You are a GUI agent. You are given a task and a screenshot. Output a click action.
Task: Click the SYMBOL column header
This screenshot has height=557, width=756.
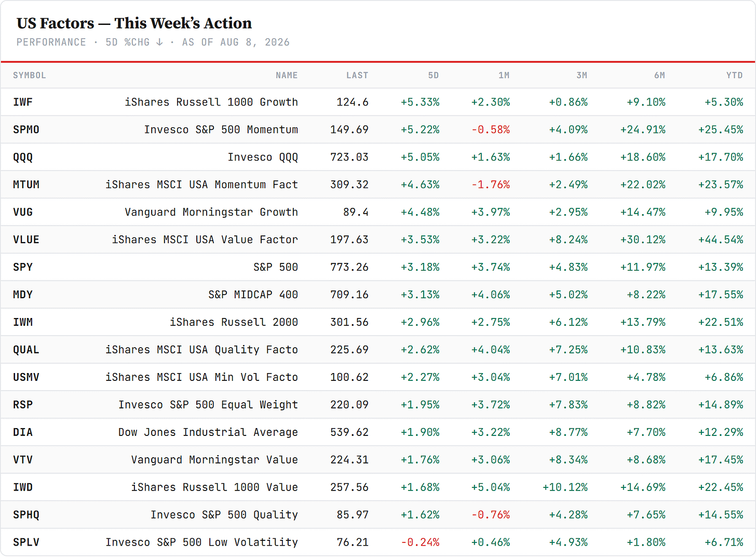pos(30,75)
